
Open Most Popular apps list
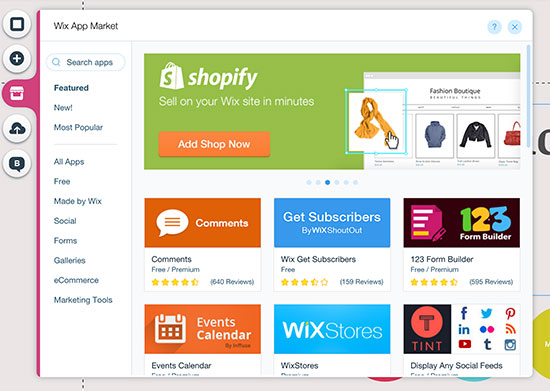[x=78, y=127]
